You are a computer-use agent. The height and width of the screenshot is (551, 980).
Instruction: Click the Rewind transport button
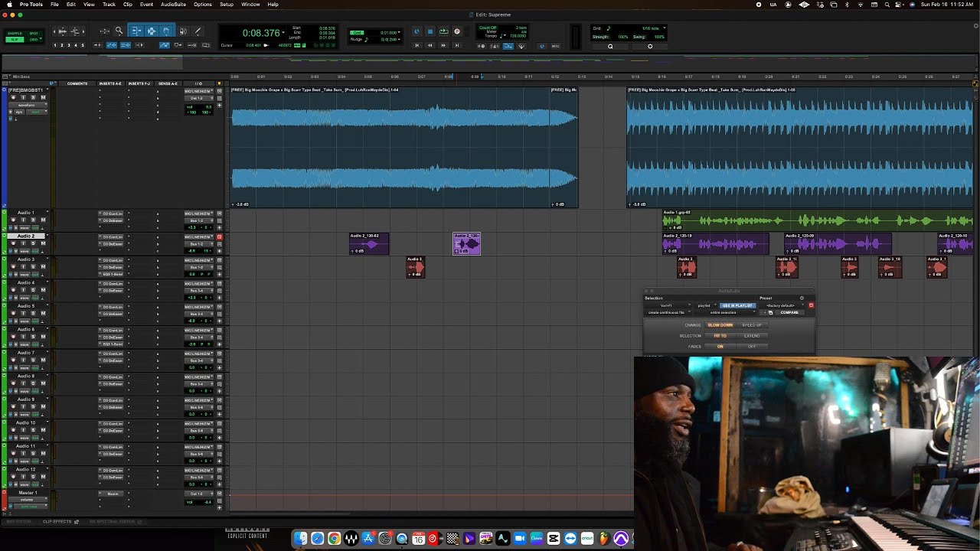tap(430, 46)
